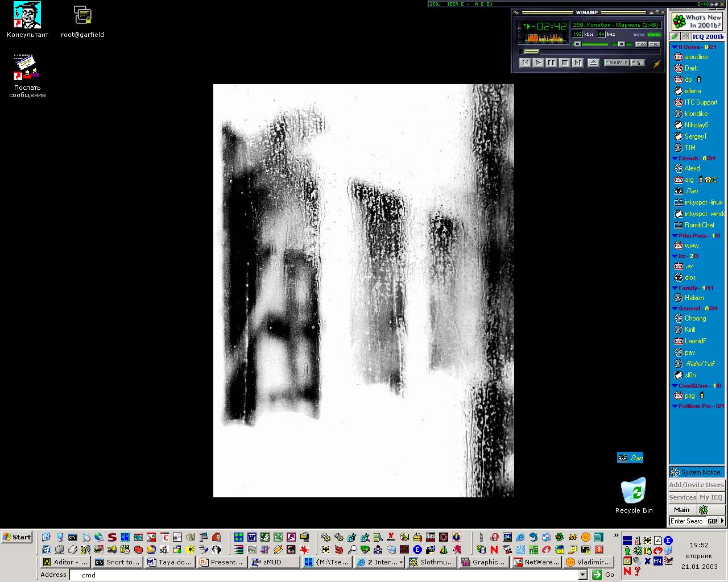Viewport: 728px width, 582px height.
Task: Click the SQL quick launch icon
Action: [x=164, y=550]
